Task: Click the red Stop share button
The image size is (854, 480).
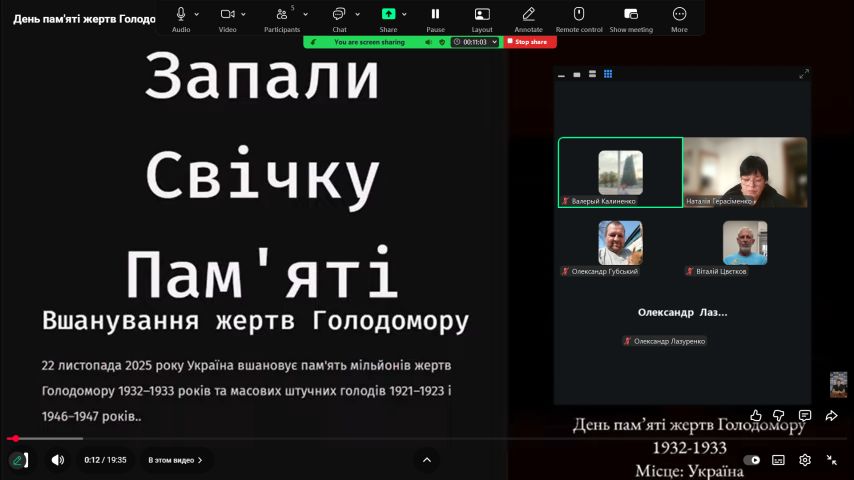Action: click(530, 42)
